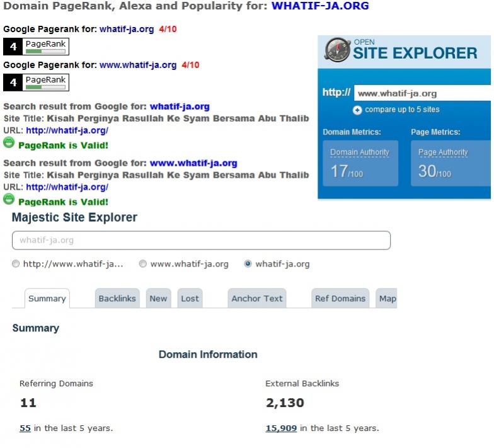Click the plus icon beside compare sites
The width and height of the screenshot is (494, 448).
357,110
